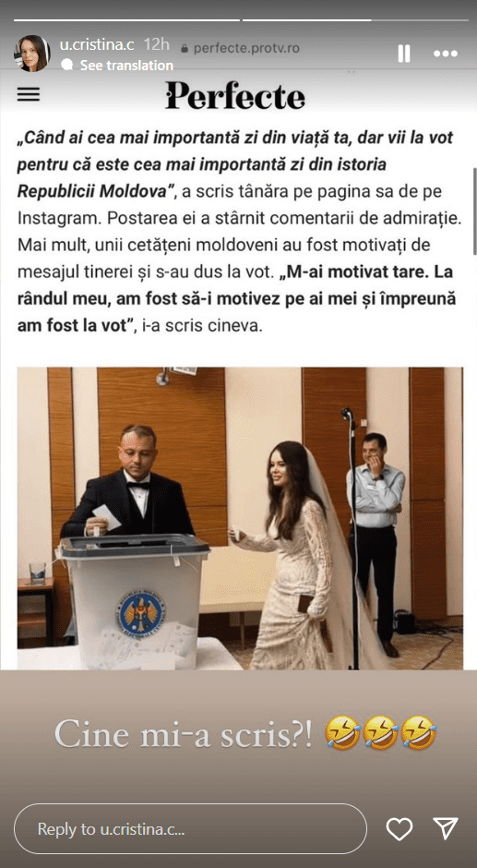The height and width of the screenshot is (868, 477).
Task: Click the 'Cine mi-a scris?!' caption text
Action: pos(186,735)
